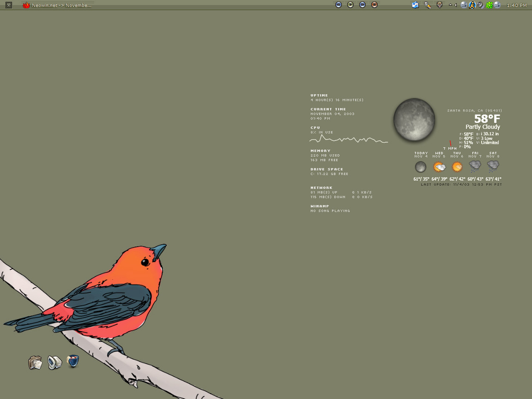Select Friday's rain forecast icon
Viewport: 532px width, 399px height.
(475, 167)
